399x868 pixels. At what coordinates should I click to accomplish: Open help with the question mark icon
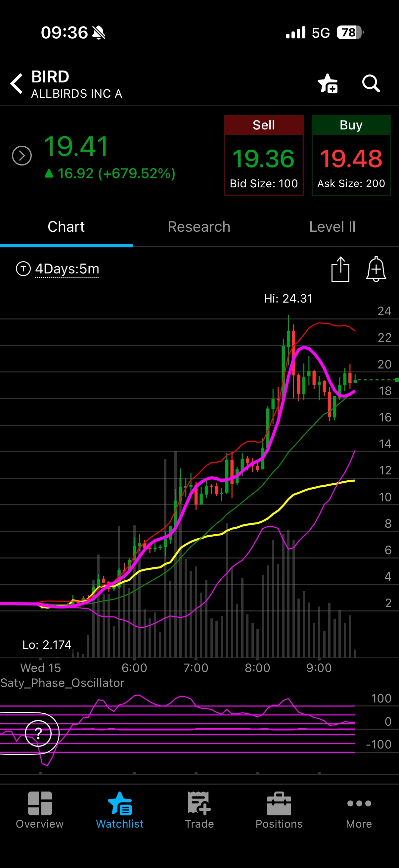click(x=38, y=733)
